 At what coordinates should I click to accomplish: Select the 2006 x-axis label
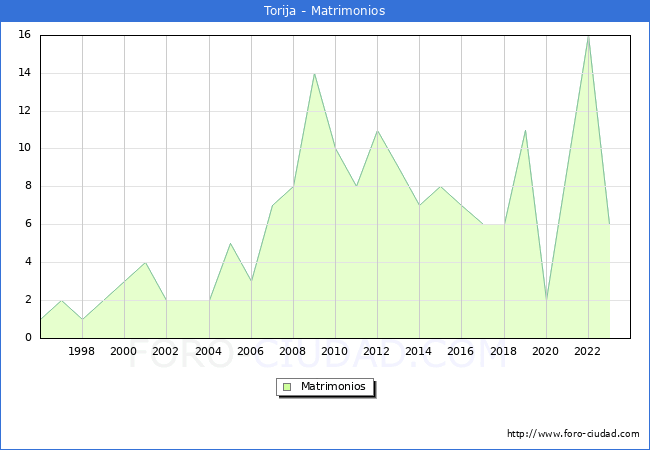coord(250,351)
